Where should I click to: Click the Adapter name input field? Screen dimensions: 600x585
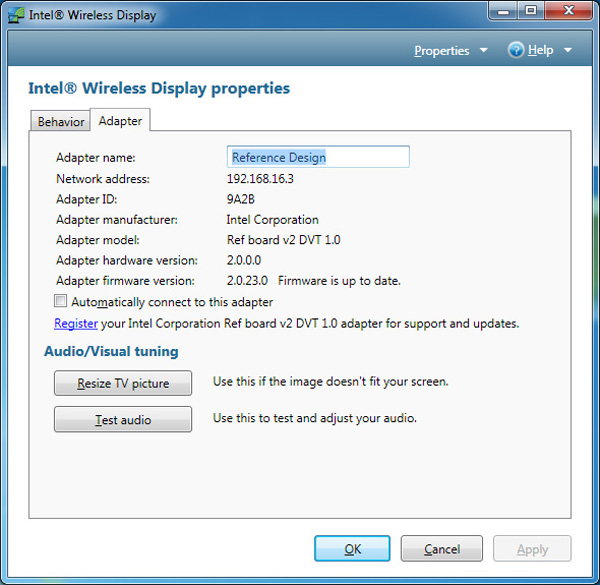point(318,157)
